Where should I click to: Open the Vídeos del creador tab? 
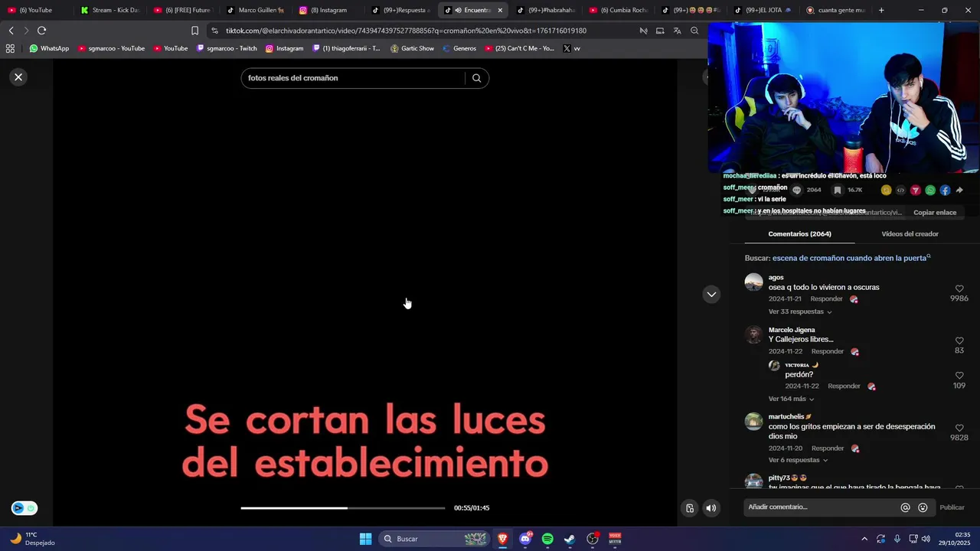coord(910,234)
